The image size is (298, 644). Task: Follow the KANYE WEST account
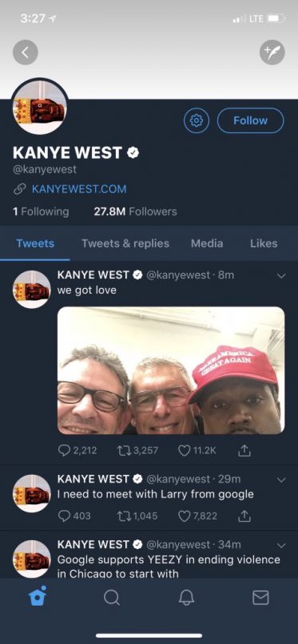[x=250, y=121]
